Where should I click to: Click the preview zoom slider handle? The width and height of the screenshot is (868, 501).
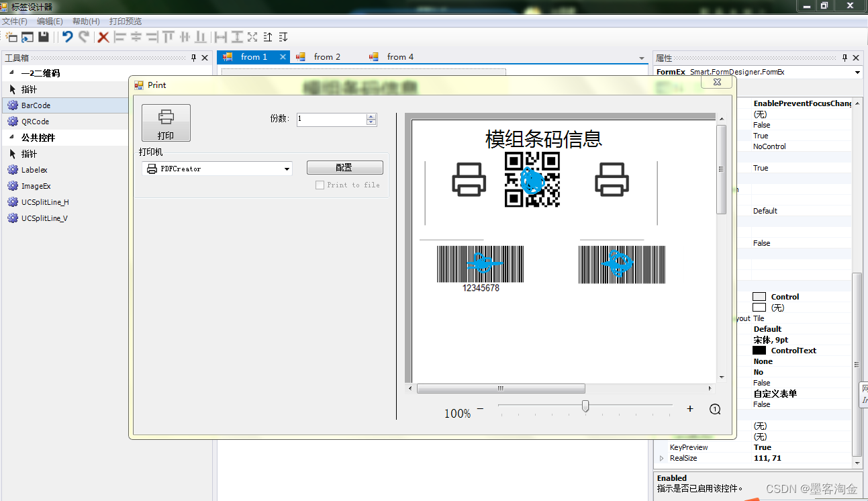(585, 406)
